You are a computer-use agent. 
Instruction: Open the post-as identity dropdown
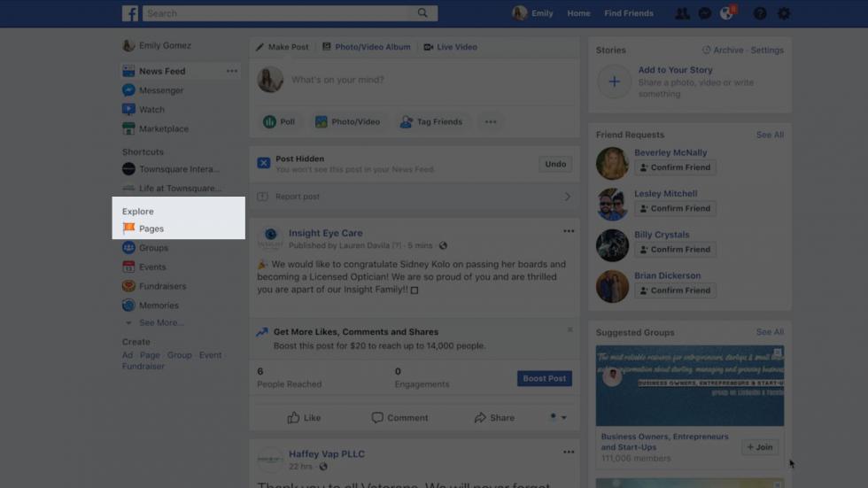[558, 417]
